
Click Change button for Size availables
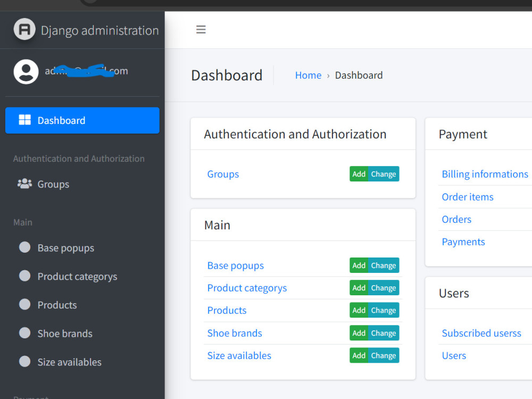tap(384, 355)
